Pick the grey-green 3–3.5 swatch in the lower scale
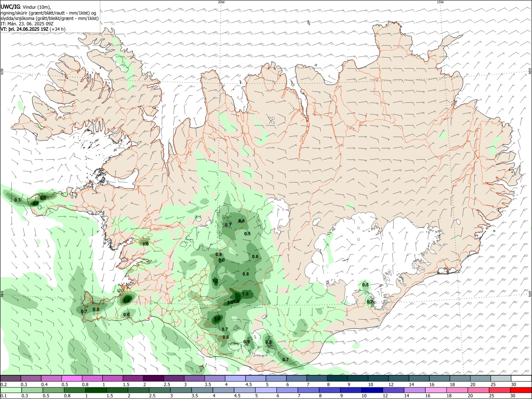 (181, 390)
